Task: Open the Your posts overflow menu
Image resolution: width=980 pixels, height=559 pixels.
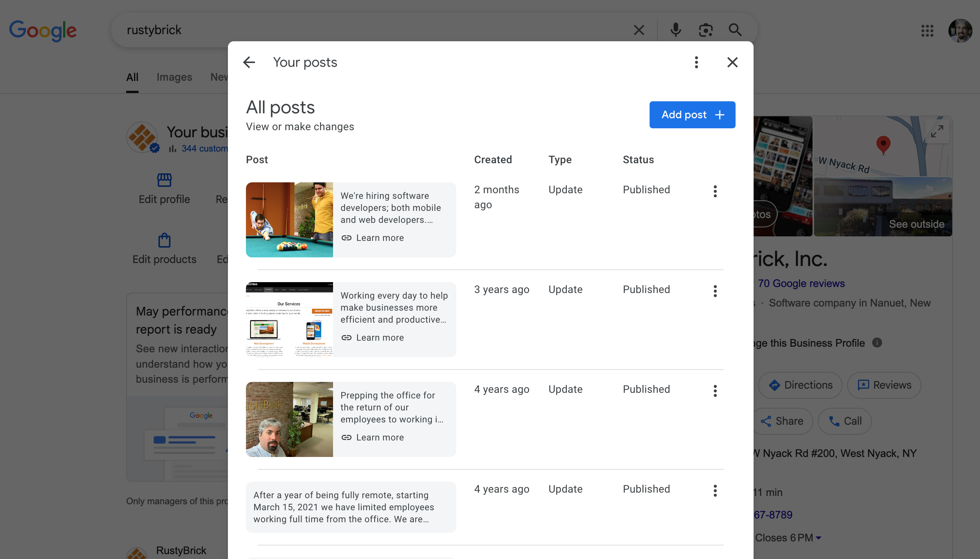Action: point(695,62)
